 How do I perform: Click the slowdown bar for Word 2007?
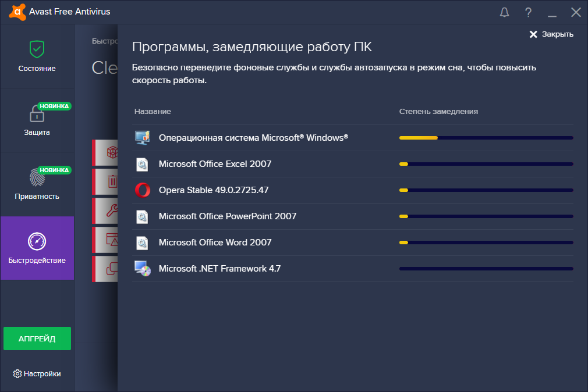486,243
